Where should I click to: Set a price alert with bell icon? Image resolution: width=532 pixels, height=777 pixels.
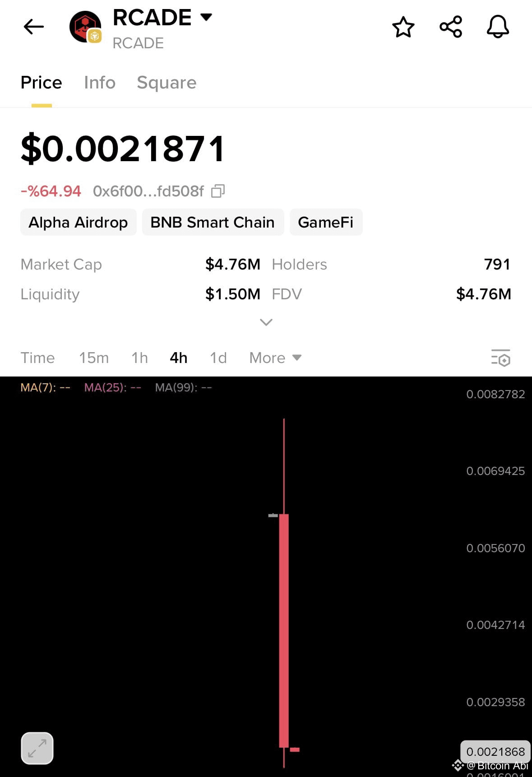click(498, 27)
